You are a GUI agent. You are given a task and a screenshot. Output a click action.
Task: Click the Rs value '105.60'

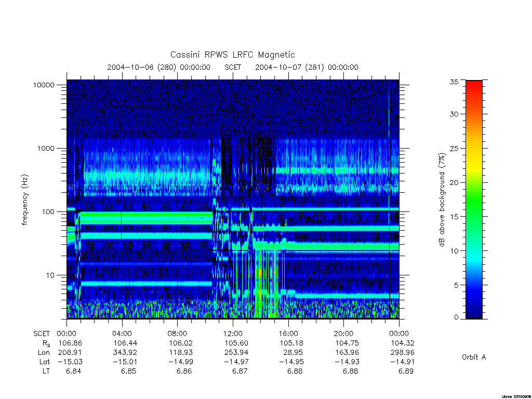(236, 343)
